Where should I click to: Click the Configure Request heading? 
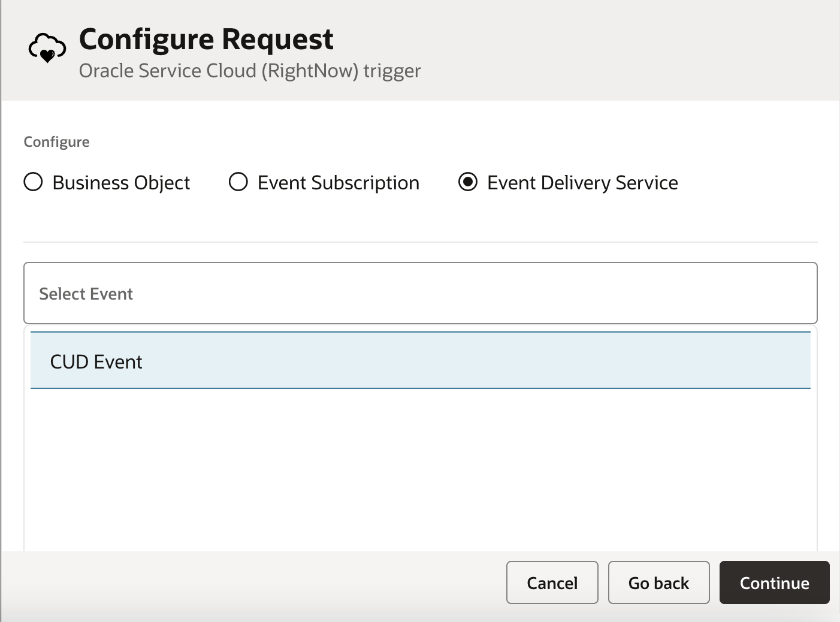tap(206, 40)
